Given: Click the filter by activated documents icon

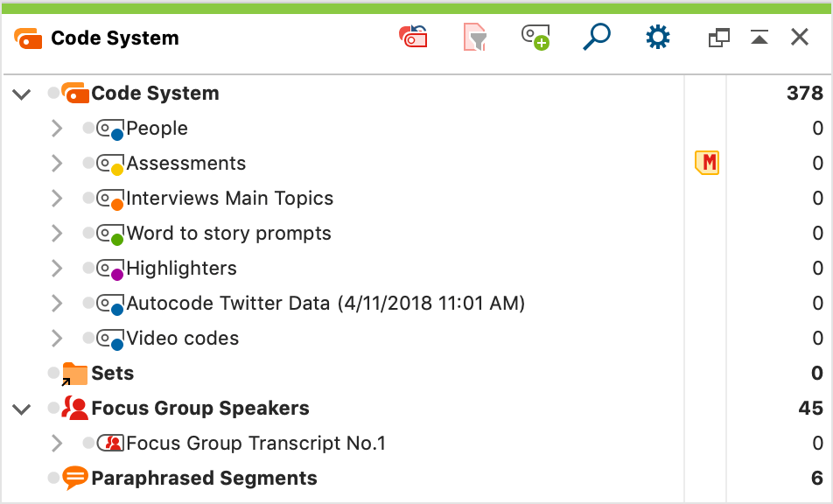Looking at the screenshot, I should coord(475,37).
